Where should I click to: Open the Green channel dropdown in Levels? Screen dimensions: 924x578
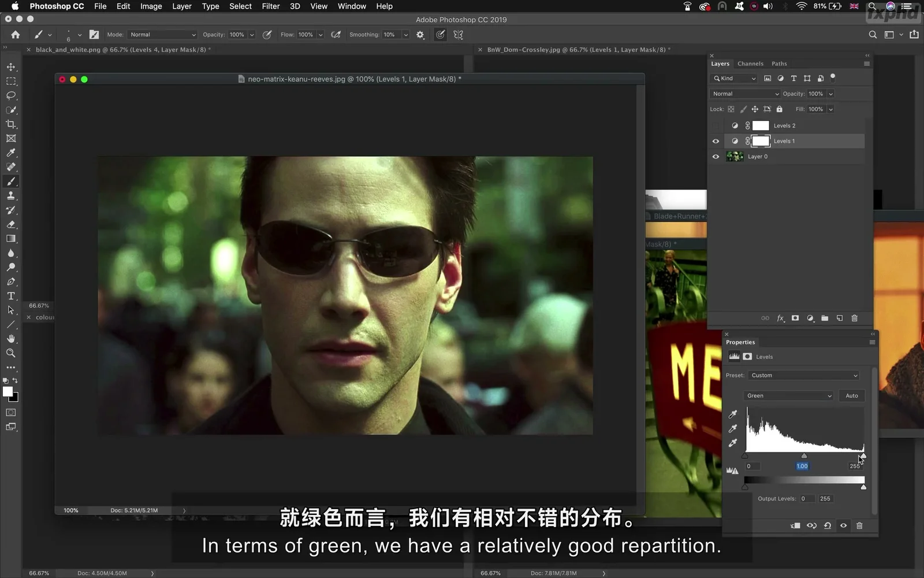[x=788, y=396]
